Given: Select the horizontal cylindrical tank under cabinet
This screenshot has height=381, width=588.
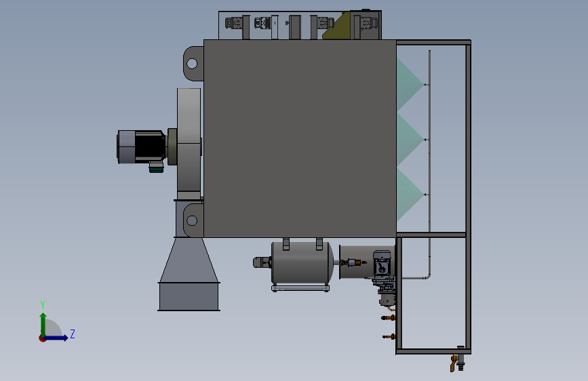Looking at the screenshot, I should [302, 262].
